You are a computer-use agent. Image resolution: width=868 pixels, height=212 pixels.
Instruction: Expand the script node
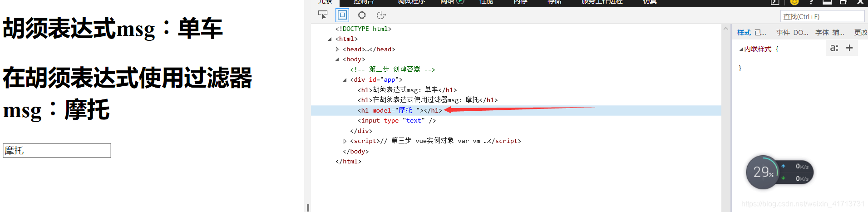pos(345,141)
